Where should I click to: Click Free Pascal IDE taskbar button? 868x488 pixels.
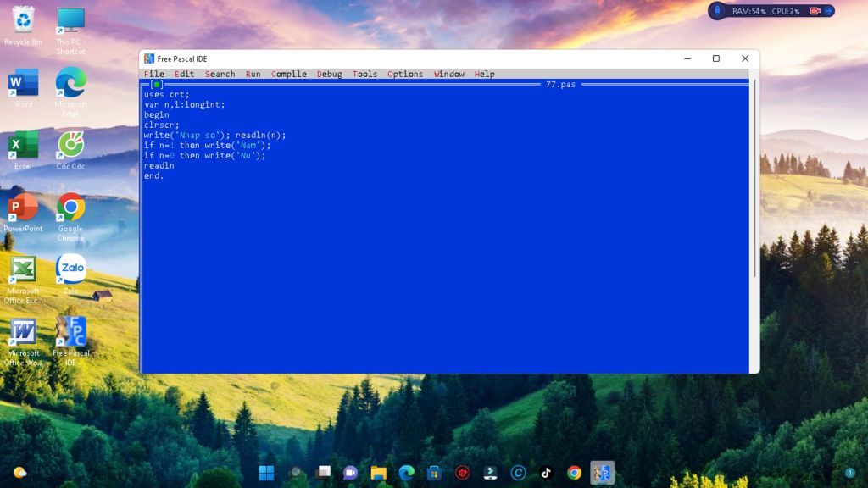pos(603,473)
